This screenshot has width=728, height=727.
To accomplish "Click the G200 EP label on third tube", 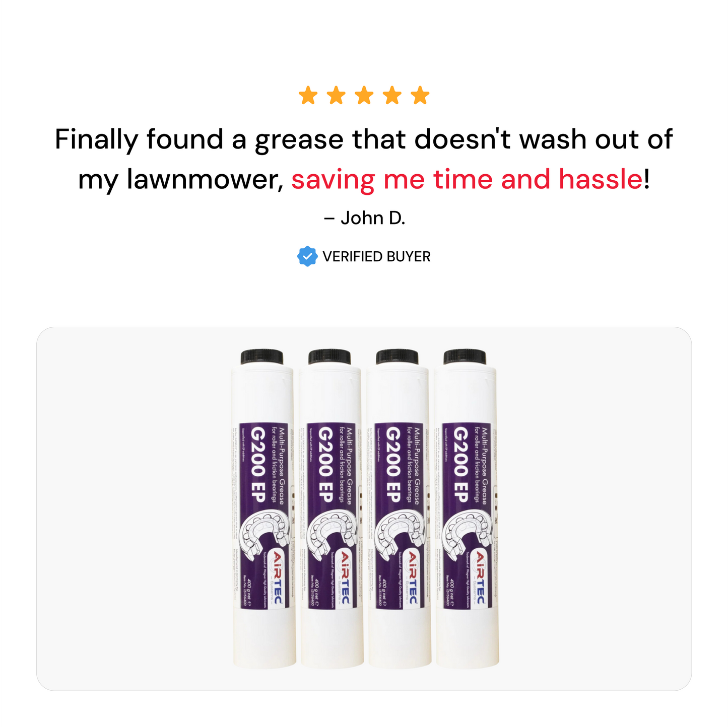I will [393, 464].
